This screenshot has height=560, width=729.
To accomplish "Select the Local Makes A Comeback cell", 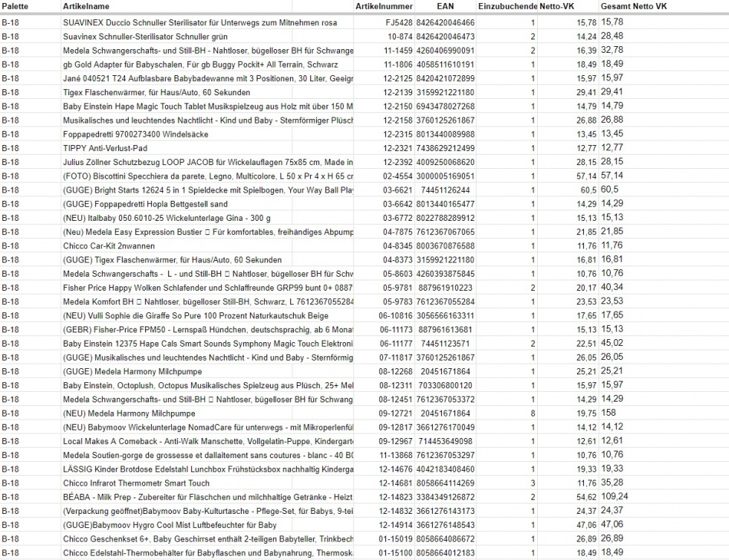I will pyautogui.click(x=208, y=440).
